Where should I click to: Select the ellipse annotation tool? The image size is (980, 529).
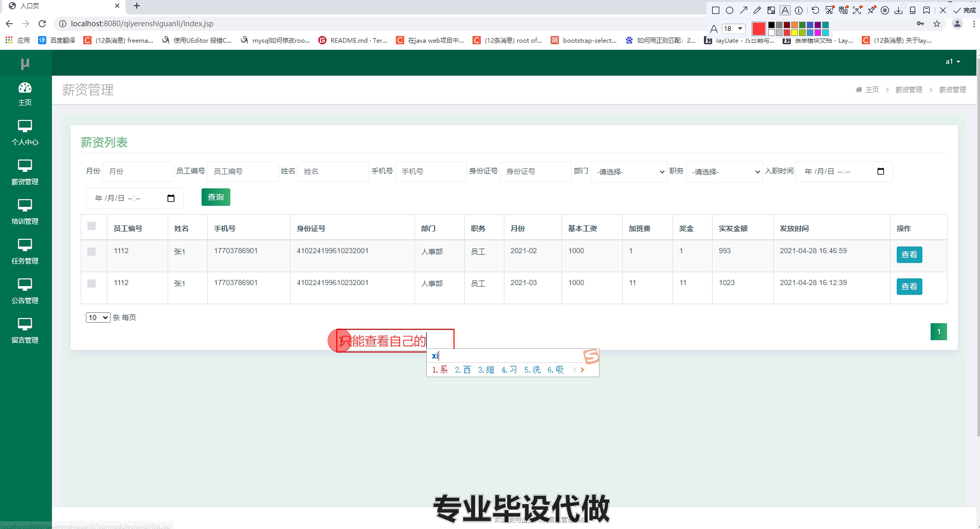click(729, 10)
